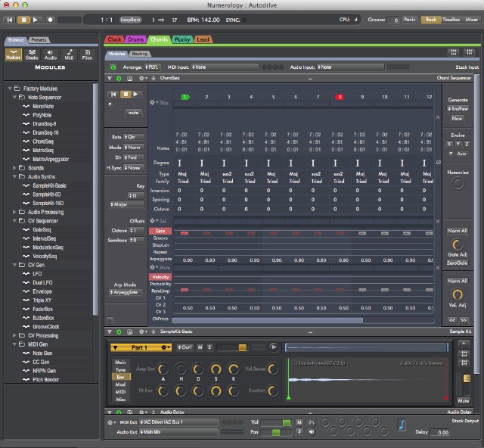Click the main transport stop button
The height and width of the screenshot is (448, 484).
[x=23, y=20]
